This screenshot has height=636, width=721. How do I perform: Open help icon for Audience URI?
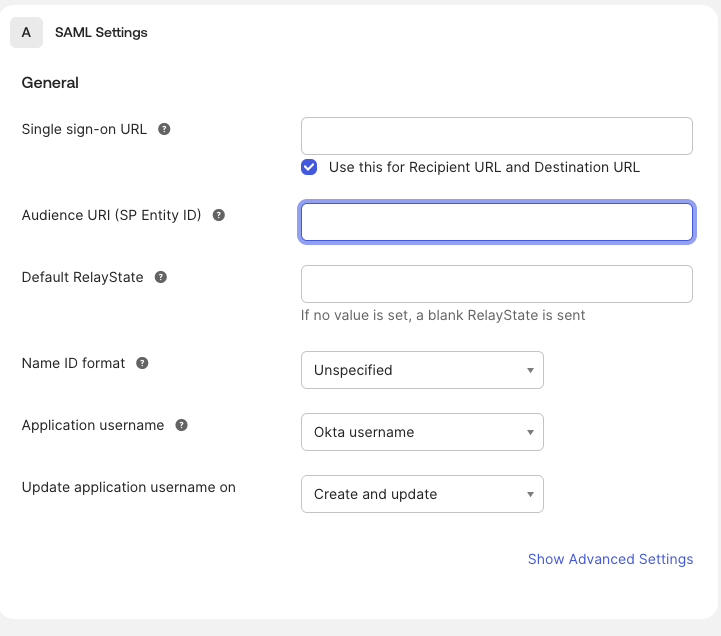click(x=218, y=215)
